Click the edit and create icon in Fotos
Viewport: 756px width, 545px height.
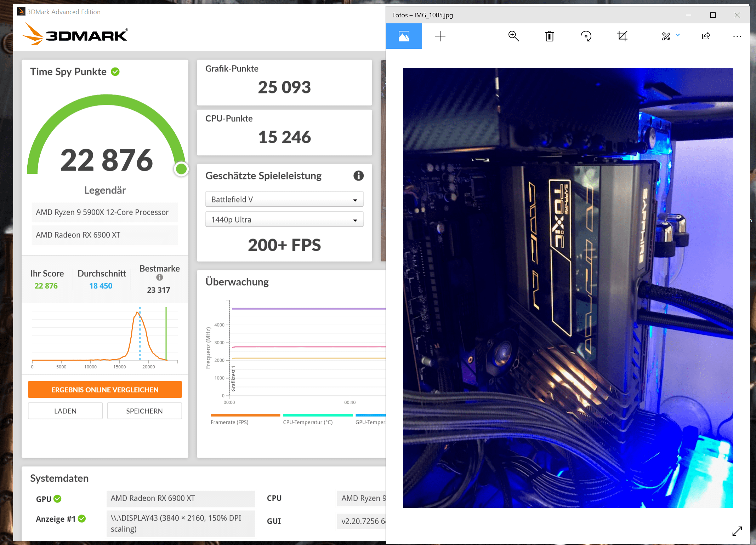click(666, 36)
